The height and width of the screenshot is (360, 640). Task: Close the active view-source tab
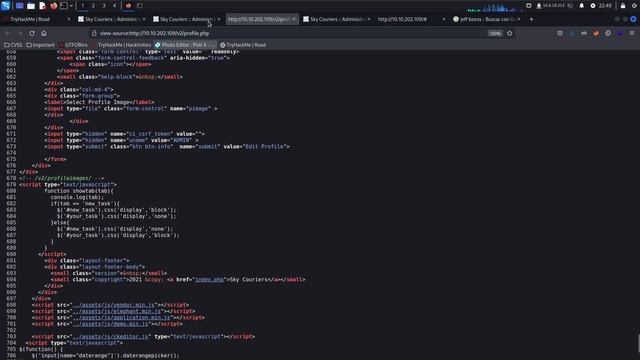pyautogui.click(x=294, y=19)
